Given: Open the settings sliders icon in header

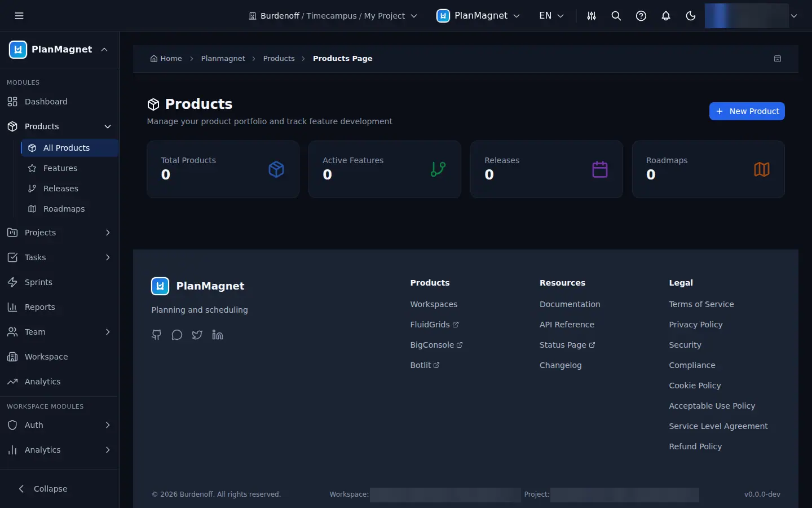Looking at the screenshot, I should point(592,16).
